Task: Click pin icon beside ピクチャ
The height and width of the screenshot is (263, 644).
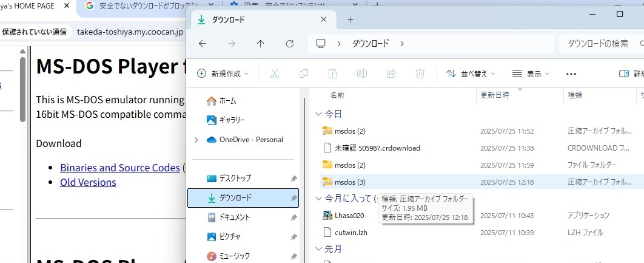Action: [x=293, y=237]
